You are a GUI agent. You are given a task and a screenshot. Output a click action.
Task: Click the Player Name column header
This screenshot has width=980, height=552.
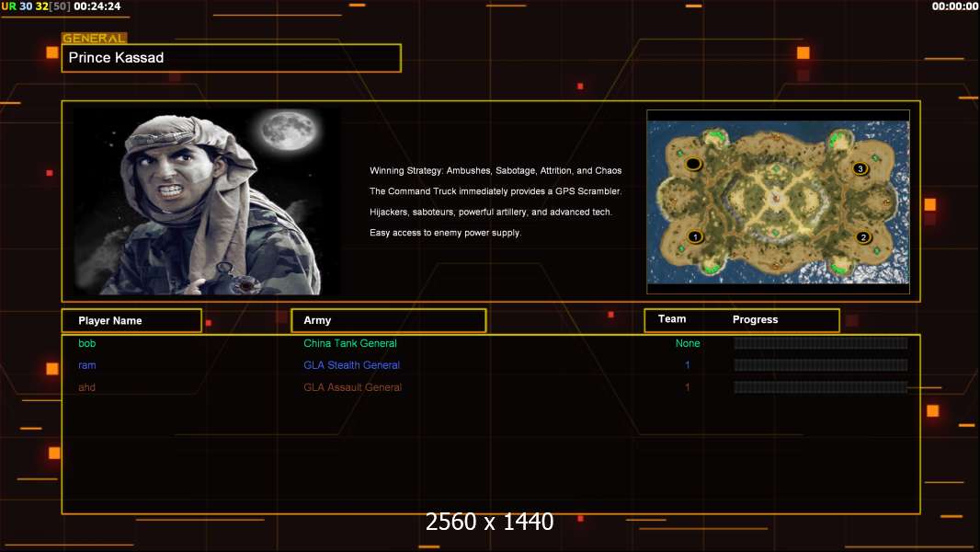131,320
